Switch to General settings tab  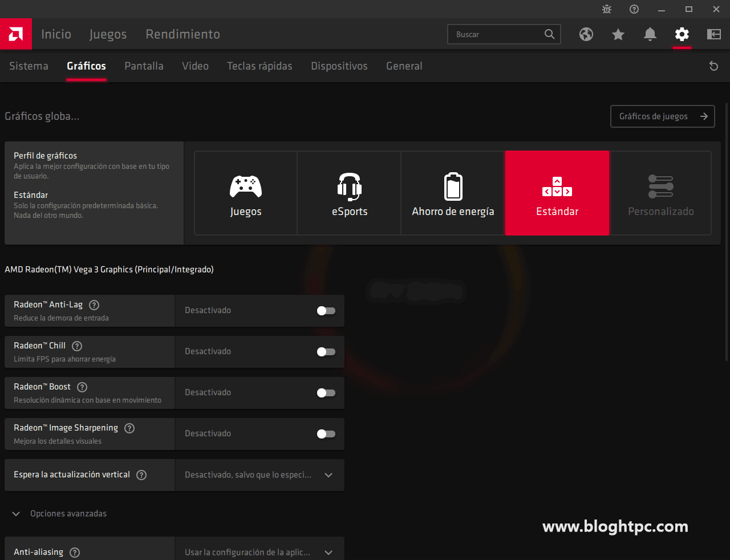coord(404,66)
